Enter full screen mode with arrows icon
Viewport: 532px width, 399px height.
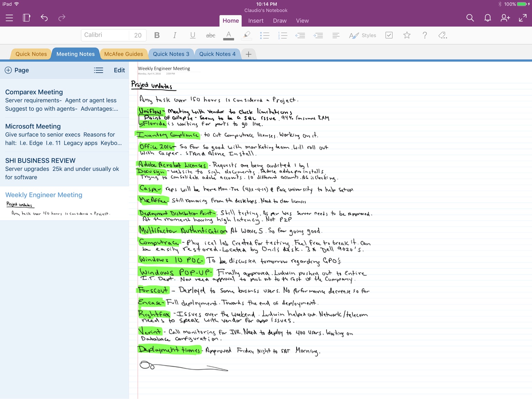[x=523, y=18]
